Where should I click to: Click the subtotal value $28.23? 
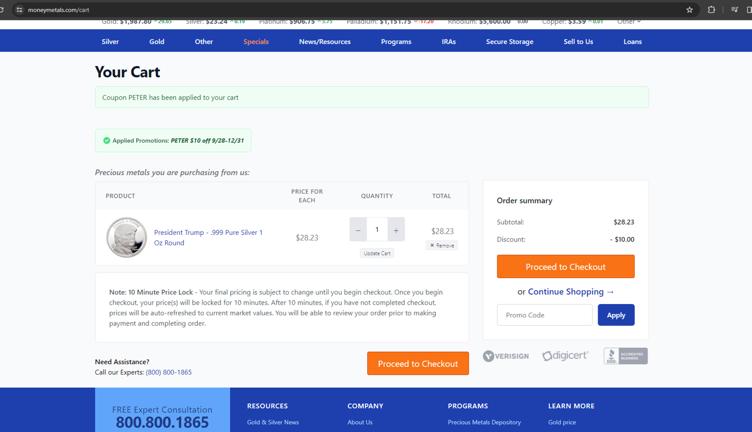pos(623,222)
